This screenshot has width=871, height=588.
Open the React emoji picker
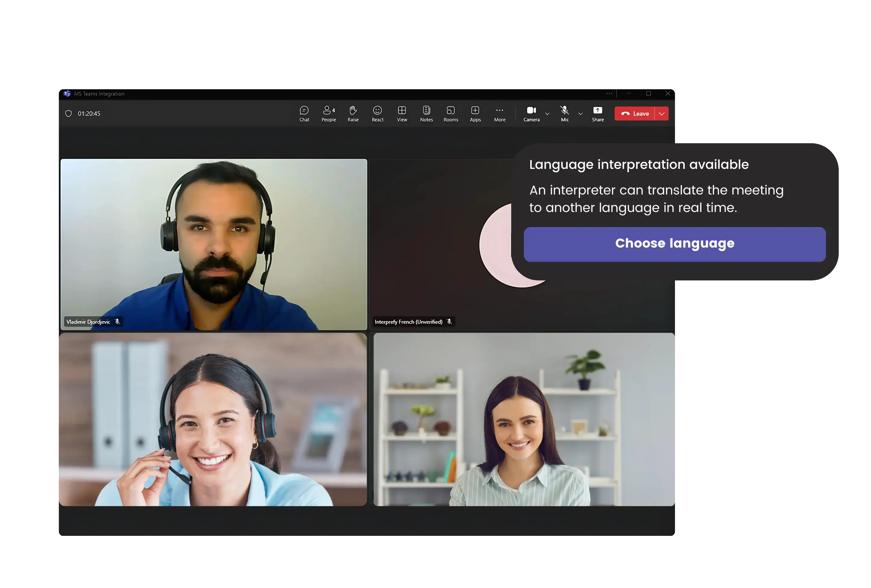coord(377,114)
